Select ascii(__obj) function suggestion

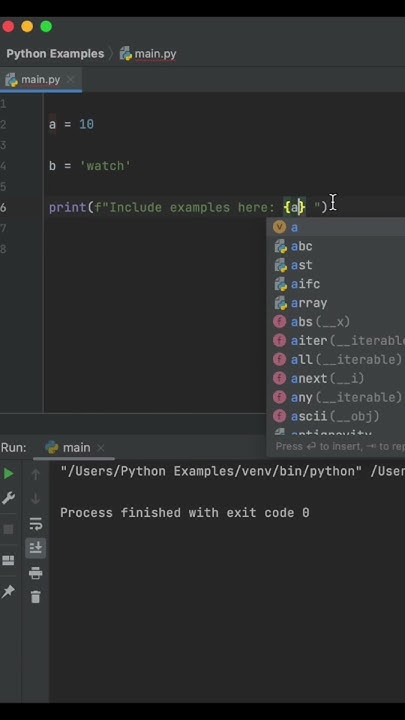point(336,416)
